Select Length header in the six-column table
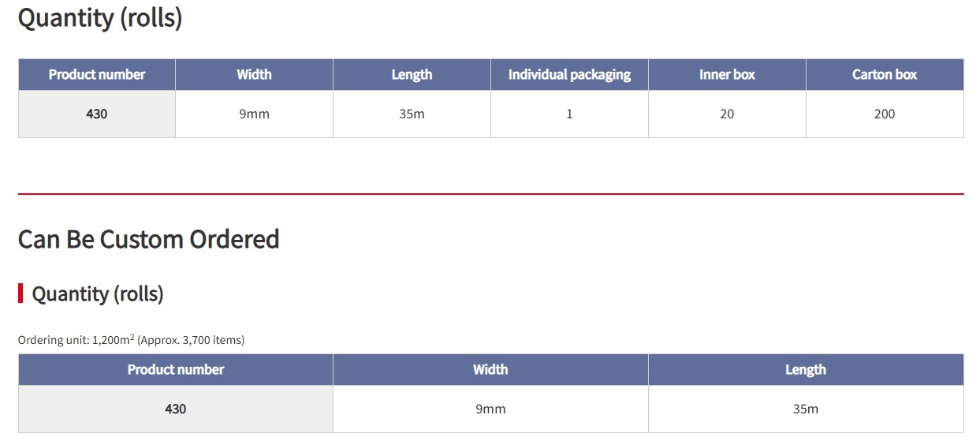Screen dimensions: 980x441 click(412, 74)
